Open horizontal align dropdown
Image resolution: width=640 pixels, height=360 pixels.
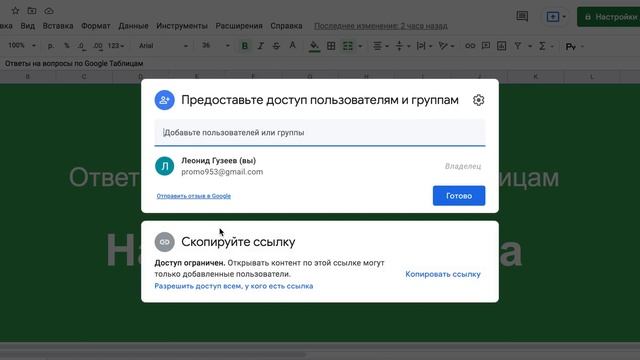(x=380, y=46)
